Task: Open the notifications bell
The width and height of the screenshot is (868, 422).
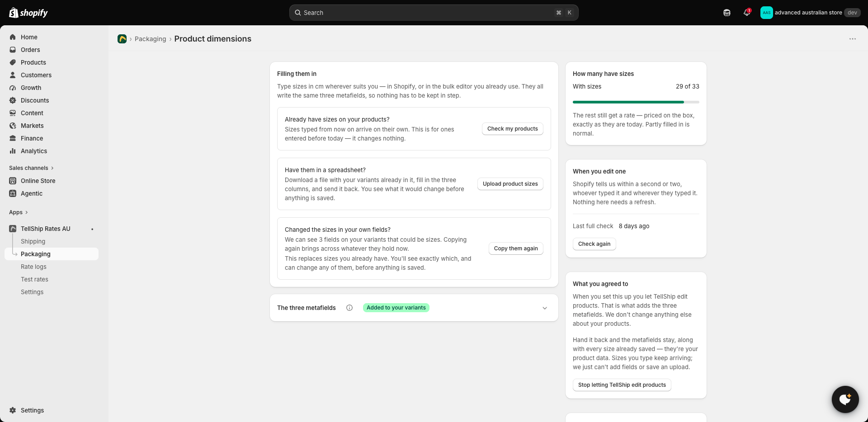Action: [x=747, y=13]
